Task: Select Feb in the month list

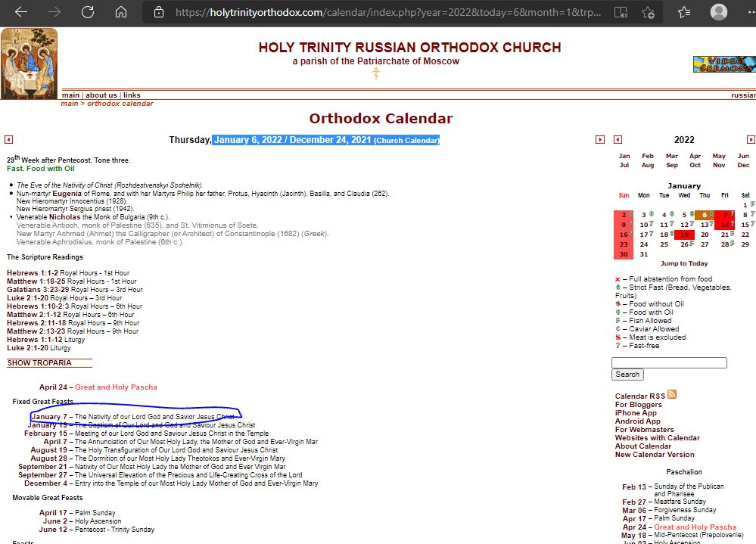Action: click(x=648, y=156)
